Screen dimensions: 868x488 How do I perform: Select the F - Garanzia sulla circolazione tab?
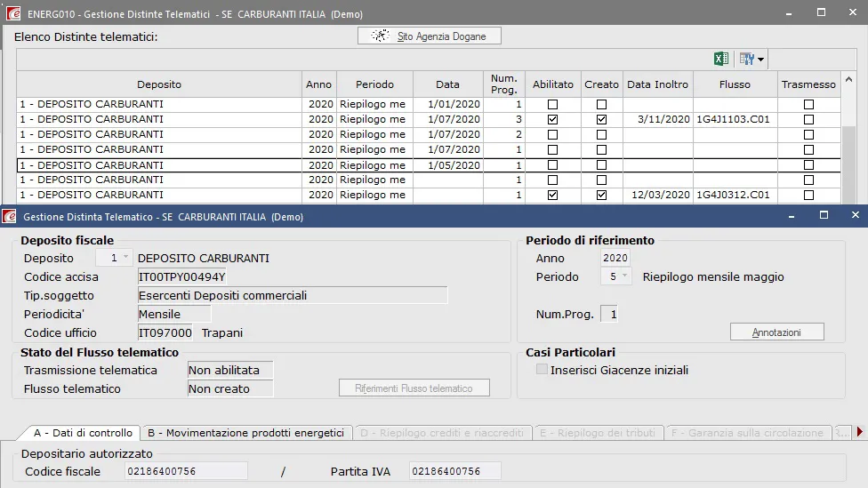coord(747,433)
